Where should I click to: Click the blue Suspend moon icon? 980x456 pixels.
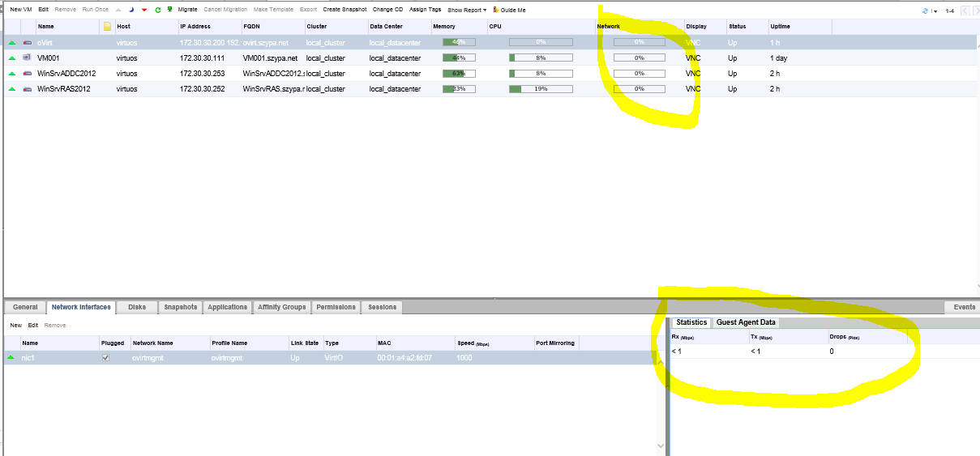click(131, 10)
